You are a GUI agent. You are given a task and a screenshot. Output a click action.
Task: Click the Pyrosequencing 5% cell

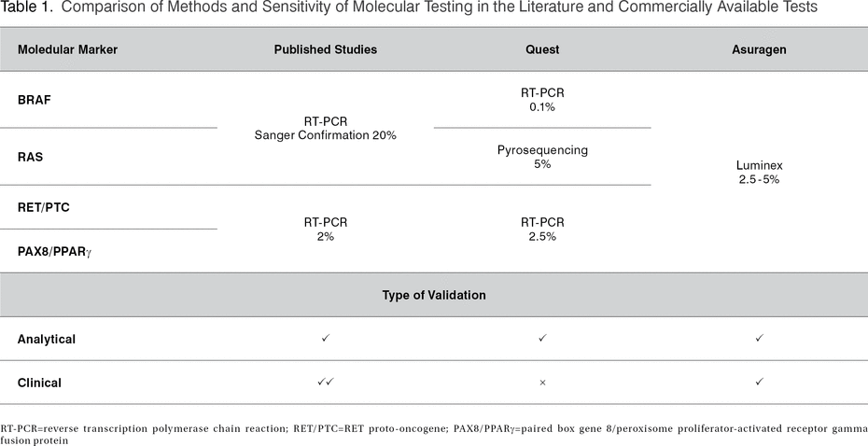pyautogui.click(x=542, y=157)
